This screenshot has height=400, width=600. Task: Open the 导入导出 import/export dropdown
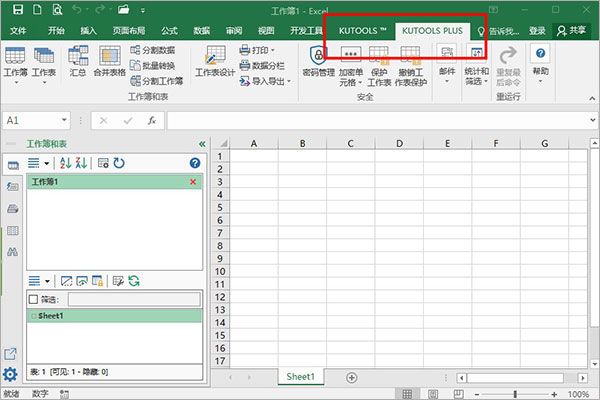click(268, 81)
